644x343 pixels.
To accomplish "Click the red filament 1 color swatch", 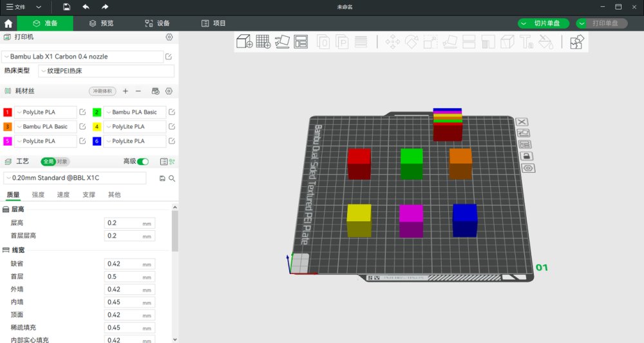I will [8, 112].
